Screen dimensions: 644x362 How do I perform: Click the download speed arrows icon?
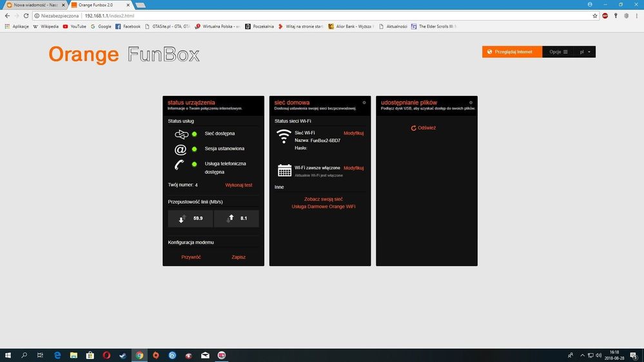click(182, 219)
